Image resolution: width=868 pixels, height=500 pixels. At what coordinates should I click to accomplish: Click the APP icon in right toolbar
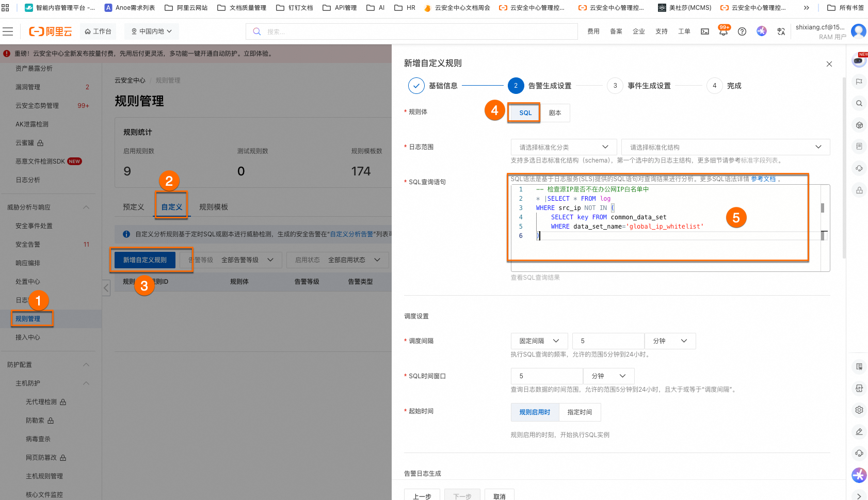(x=859, y=388)
